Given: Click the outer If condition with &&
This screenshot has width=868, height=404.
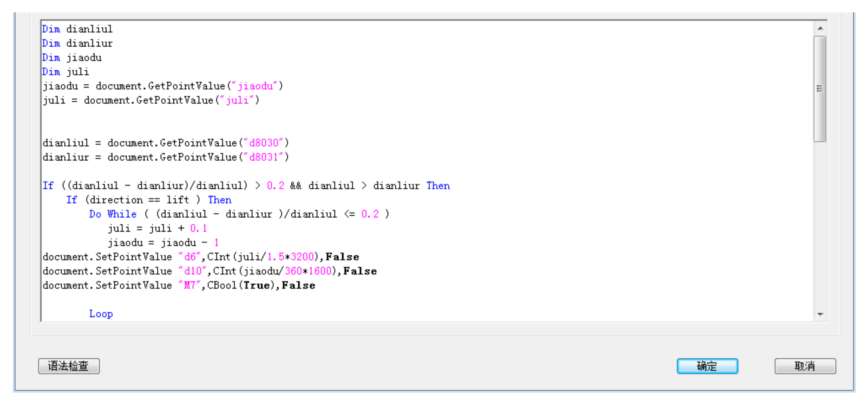Looking at the screenshot, I should [246, 186].
